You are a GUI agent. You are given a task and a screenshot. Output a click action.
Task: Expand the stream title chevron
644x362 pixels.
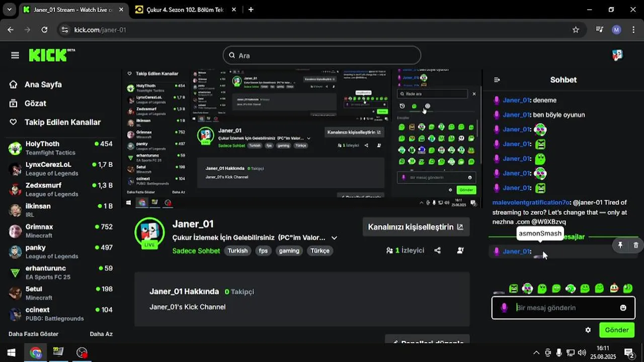click(334, 238)
